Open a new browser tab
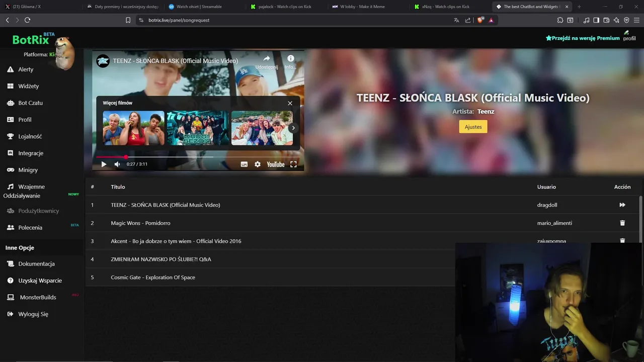 pos(579,7)
